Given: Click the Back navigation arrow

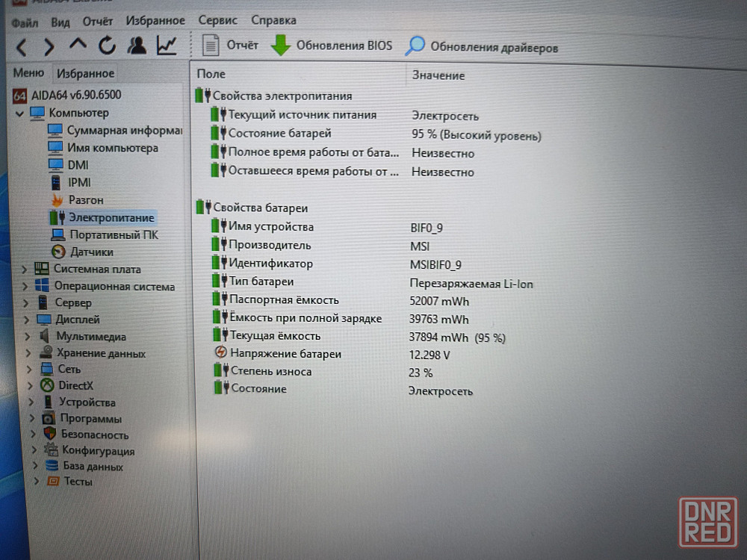Looking at the screenshot, I should 21,47.
